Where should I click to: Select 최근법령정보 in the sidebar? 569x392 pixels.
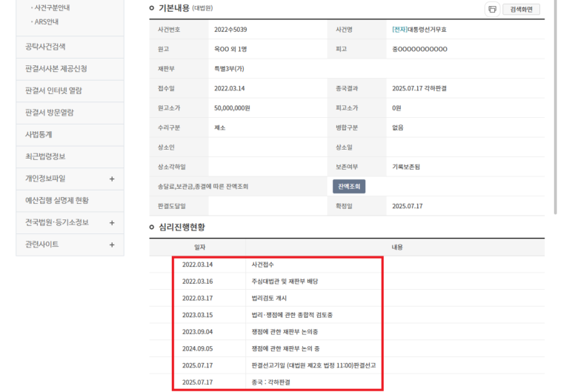[x=45, y=156]
